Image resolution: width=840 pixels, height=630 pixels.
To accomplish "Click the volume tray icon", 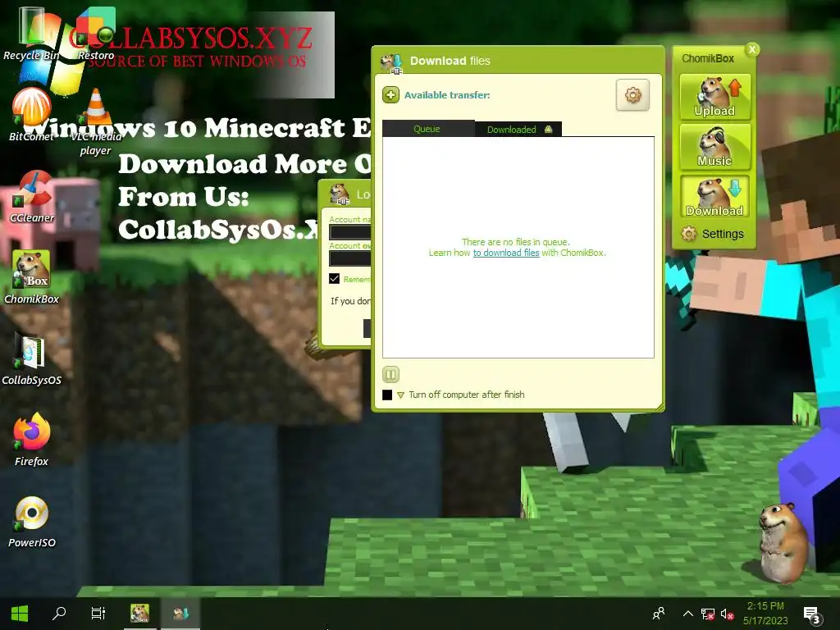I will [727, 614].
